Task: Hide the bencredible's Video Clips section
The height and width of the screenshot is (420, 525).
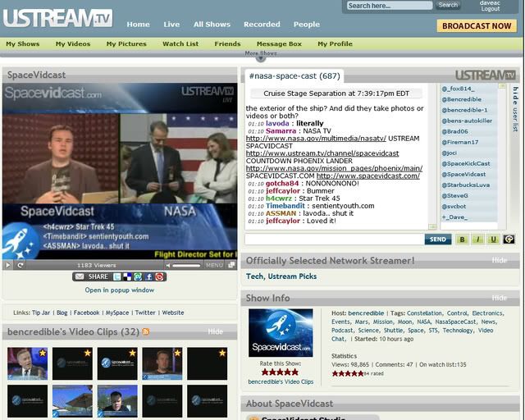Action: (215, 331)
